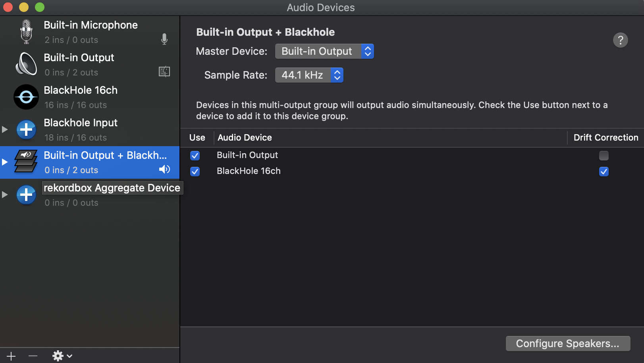The height and width of the screenshot is (363, 644).
Task: Select the Built-in Output speaker icon
Action: coord(26,64)
